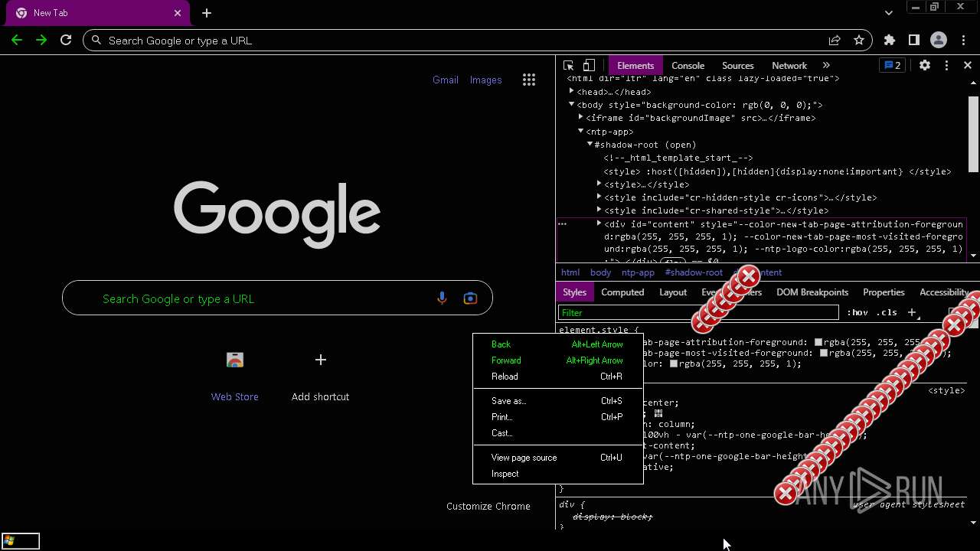The image size is (980, 551).
Task: Activate the DevTools inspect element picker
Action: (x=568, y=66)
